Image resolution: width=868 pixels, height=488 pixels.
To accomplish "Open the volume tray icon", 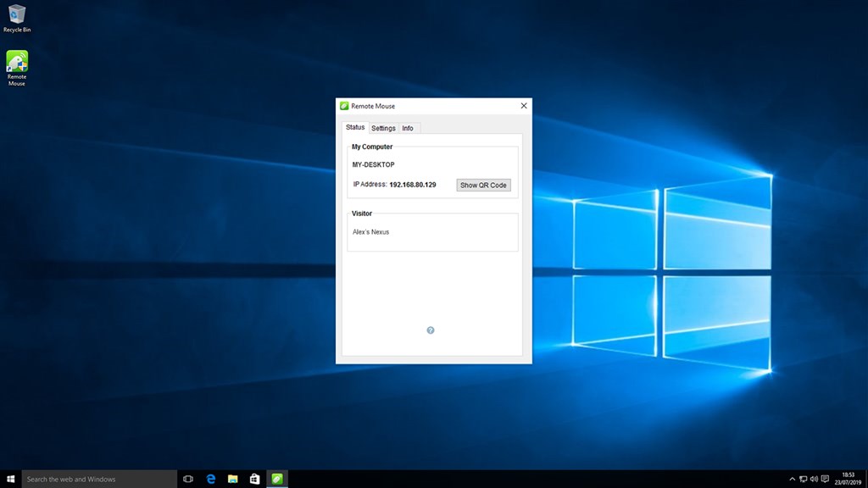I will (814, 480).
